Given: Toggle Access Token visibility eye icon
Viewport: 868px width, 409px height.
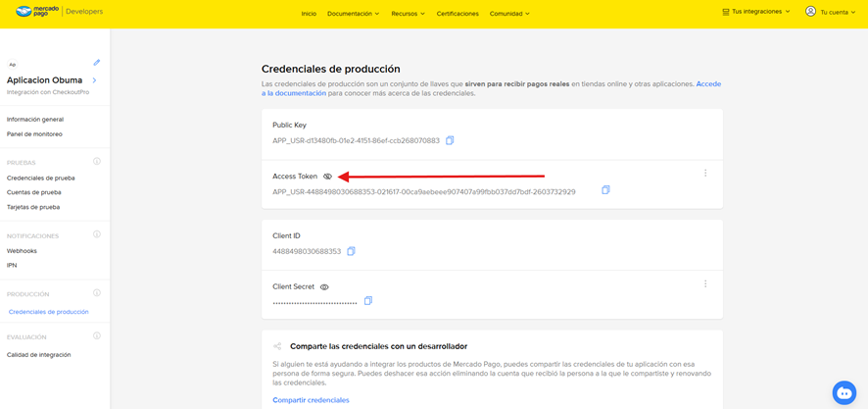Looking at the screenshot, I should click(x=327, y=177).
